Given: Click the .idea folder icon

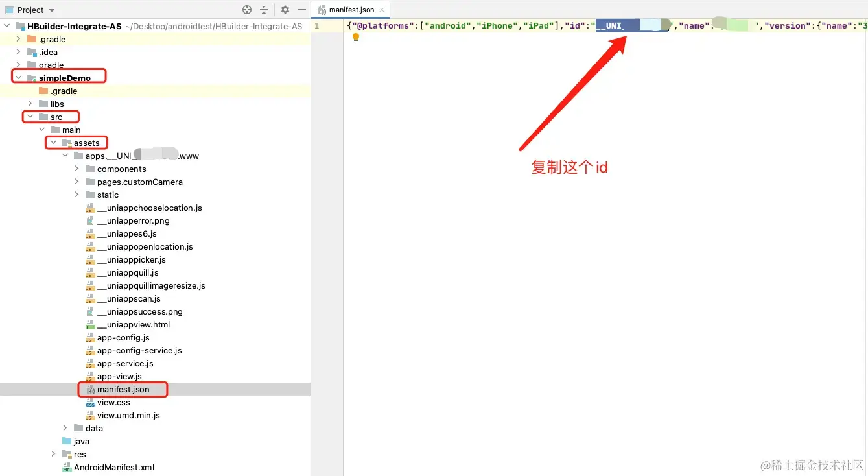Looking at the screenshot, I should pos(32,52).
